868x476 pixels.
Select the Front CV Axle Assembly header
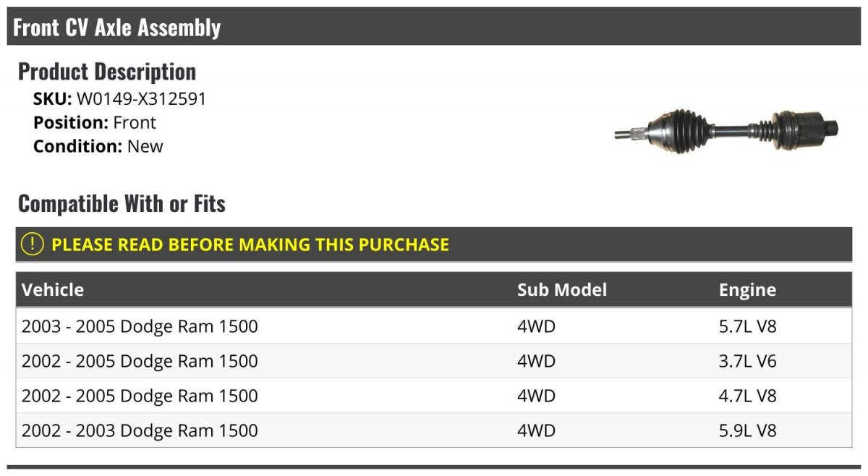point(434,27)
